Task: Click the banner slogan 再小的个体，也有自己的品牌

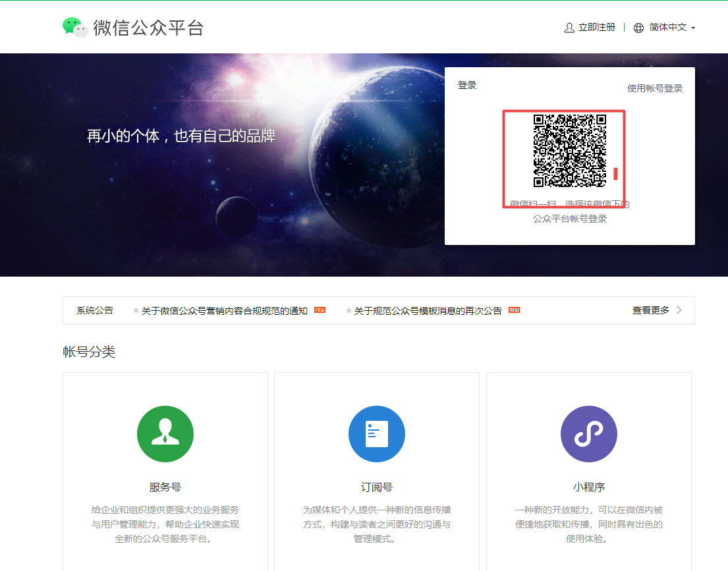Action: coord(181,136)
